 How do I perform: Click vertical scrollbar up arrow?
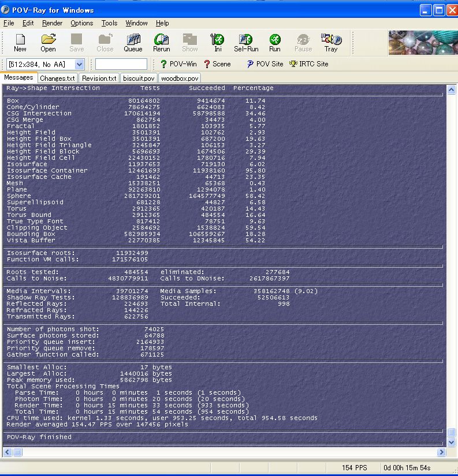pos(451,90)
